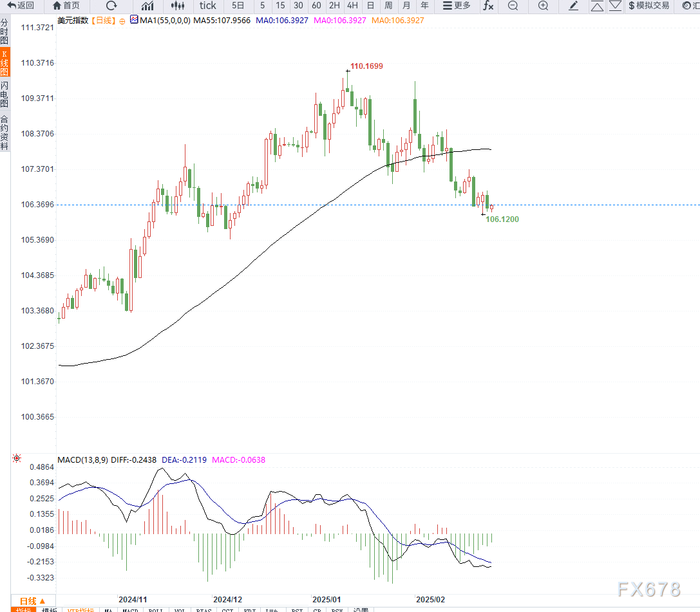Screen dimensions: 700x612
Task: Switch to 闪电图 view in left sidebar
Action: pyautogui.click(x=5, y=91)
